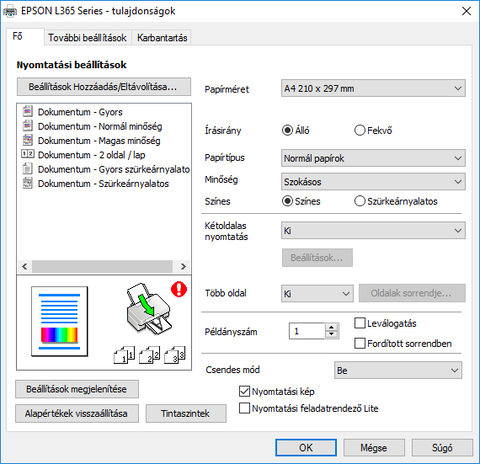The height and width of the screenshot is (464, 480).
Task: Open the Csendes mód dropdown
Action: click(x=398, y=370)
